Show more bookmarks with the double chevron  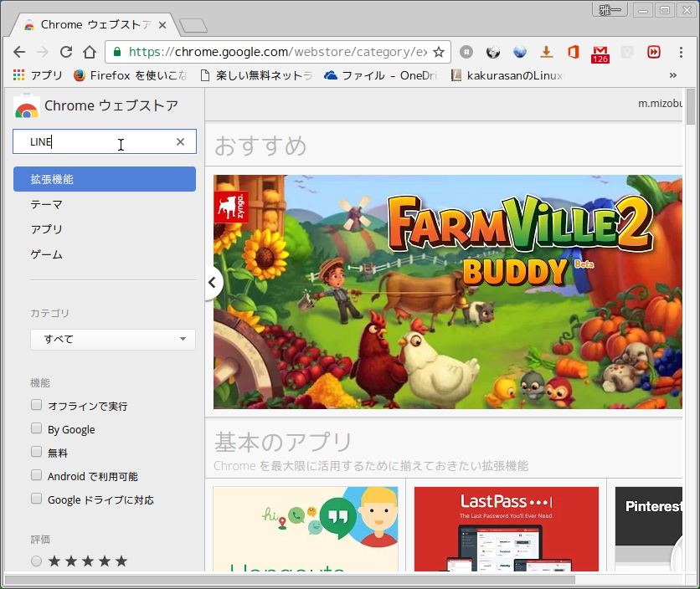[672, 75]
